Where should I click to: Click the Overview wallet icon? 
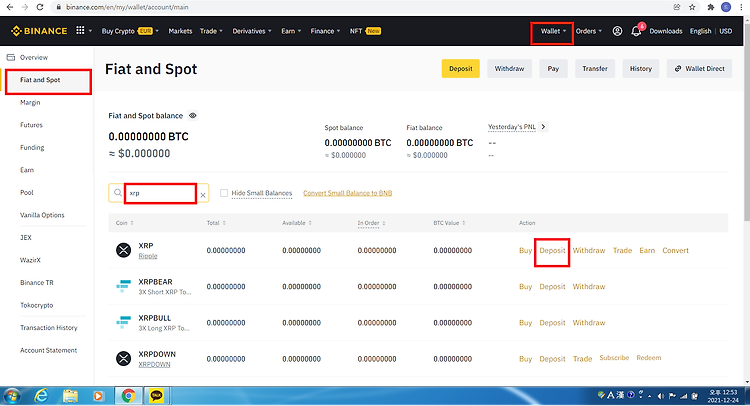point(11,57)
